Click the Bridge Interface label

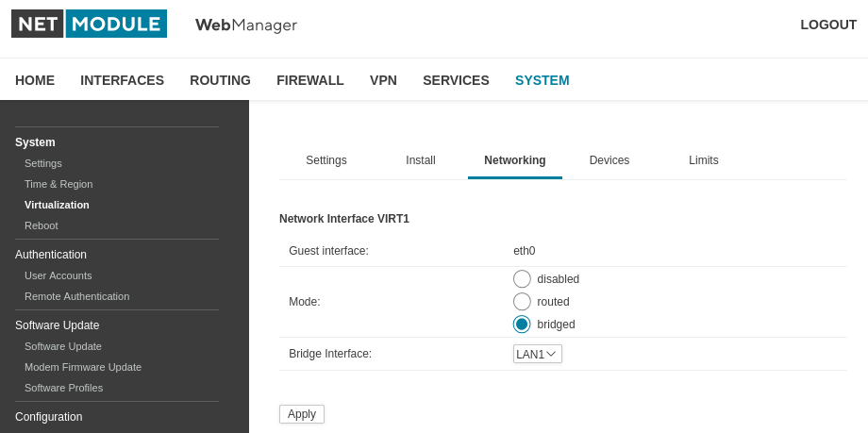pos(330,354)
